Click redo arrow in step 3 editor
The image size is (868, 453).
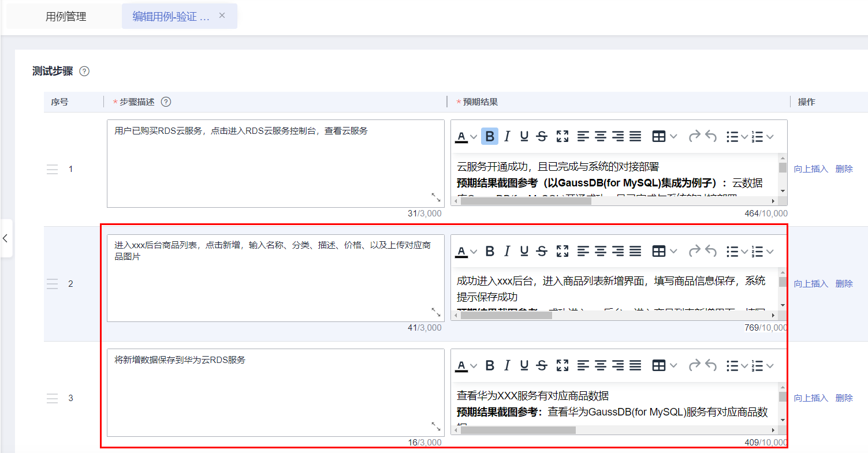coord(694,365)
